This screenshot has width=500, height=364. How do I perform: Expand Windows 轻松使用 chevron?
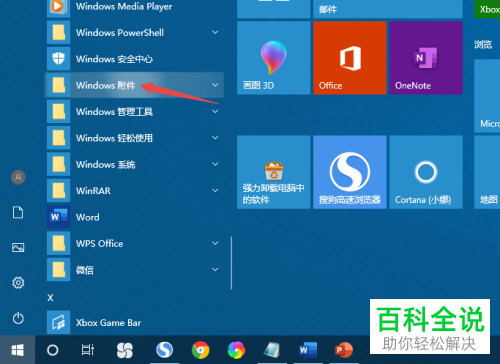(x=215, y=138)
